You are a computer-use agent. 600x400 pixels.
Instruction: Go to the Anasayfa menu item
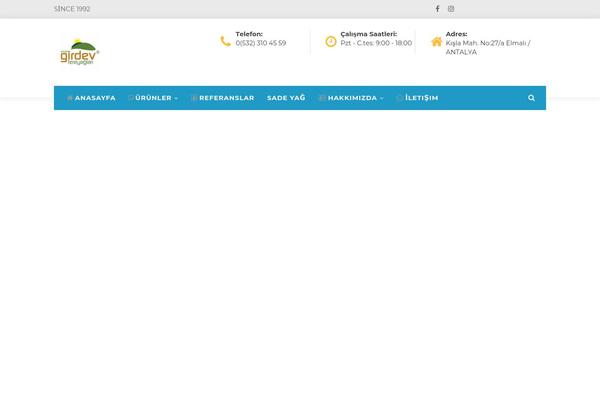click(91, 98)
